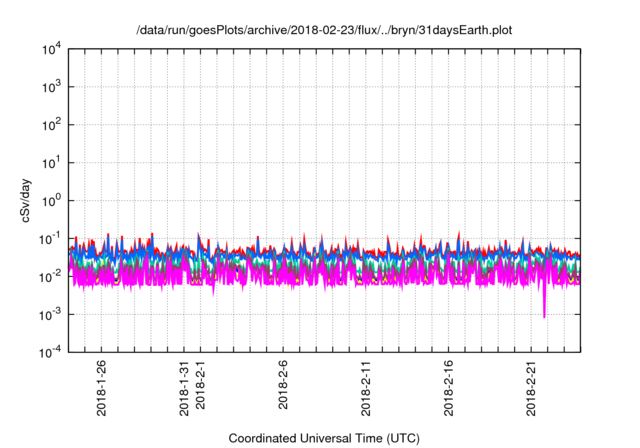Click the 10^-1 y-axis tick label
The image size is (640, 448).
[x=49, y=238]
